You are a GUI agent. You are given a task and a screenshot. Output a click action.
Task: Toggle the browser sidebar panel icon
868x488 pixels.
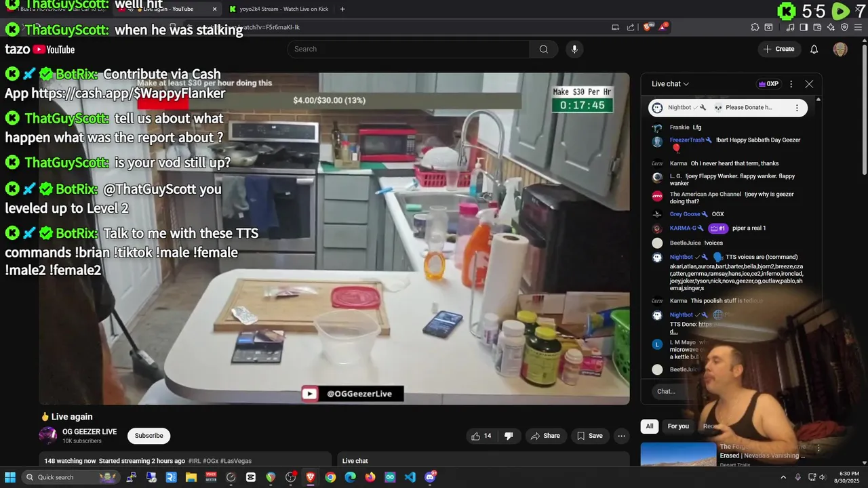click(804, 27)
